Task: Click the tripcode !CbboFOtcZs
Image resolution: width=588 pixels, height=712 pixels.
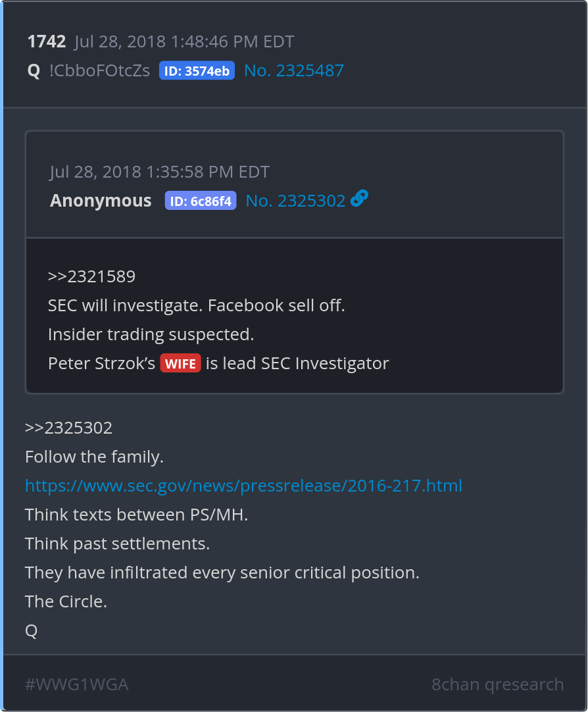Action: point(99,71)
